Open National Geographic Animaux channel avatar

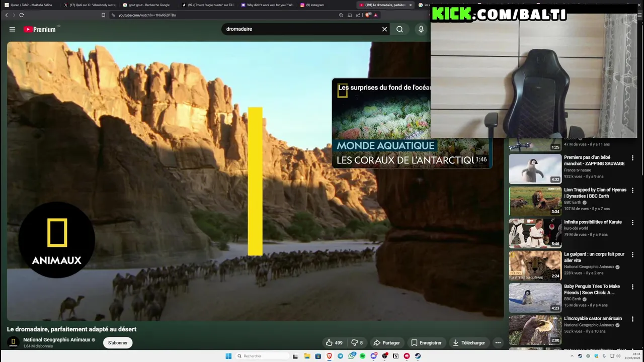pos(14,343)
